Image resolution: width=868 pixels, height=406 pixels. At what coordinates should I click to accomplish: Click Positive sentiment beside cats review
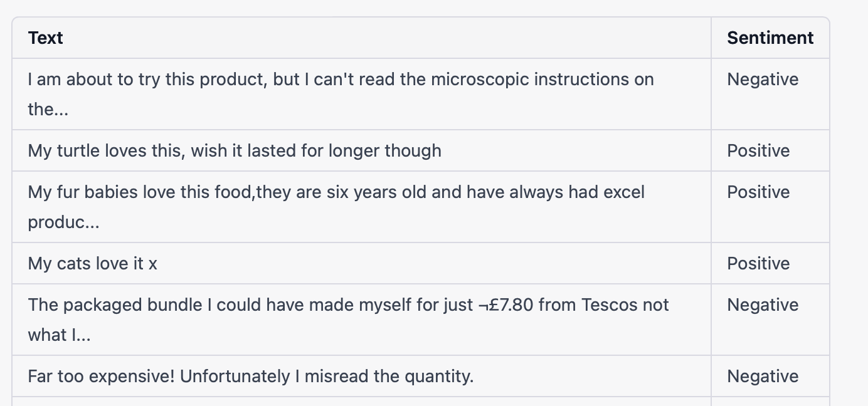click(758, 264)
